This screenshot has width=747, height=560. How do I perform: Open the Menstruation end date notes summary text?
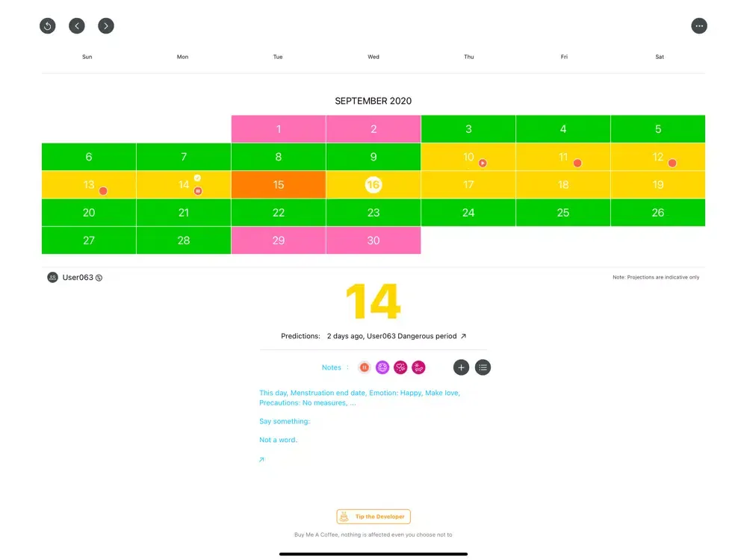coord(360,398)
